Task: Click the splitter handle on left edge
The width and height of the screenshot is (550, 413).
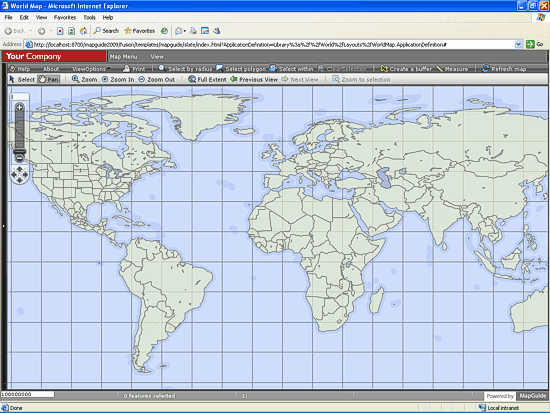Action: tap(4, 226)
